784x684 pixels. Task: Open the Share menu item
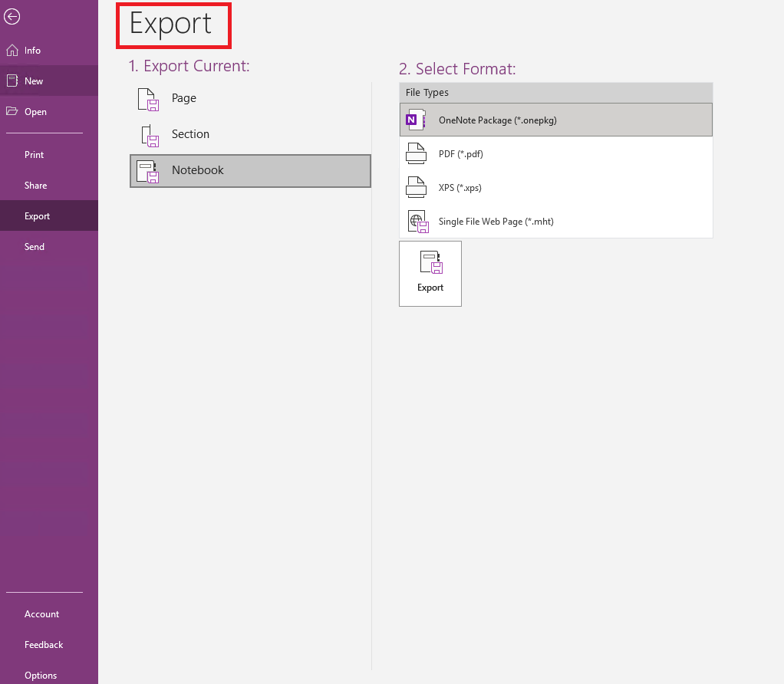tap(49, 186)
